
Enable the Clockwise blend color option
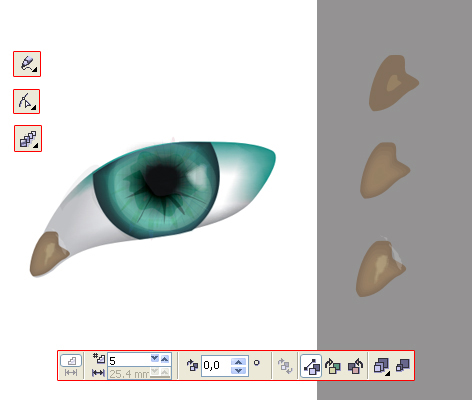(x=333, y=366)
